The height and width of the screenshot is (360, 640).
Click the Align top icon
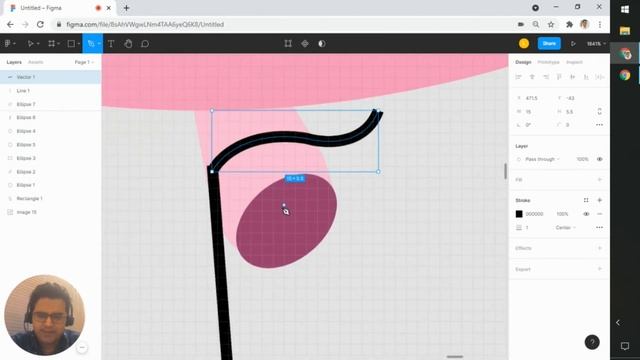(559, 77)
